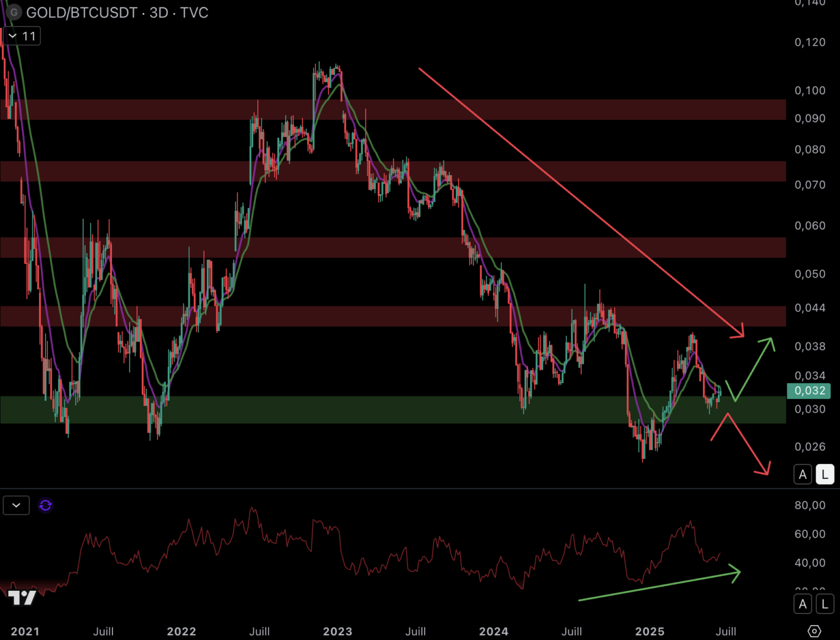Click the 60,00 RSI scale label
This screenshot has width=840, height=640.
click(x=810, y=535)
